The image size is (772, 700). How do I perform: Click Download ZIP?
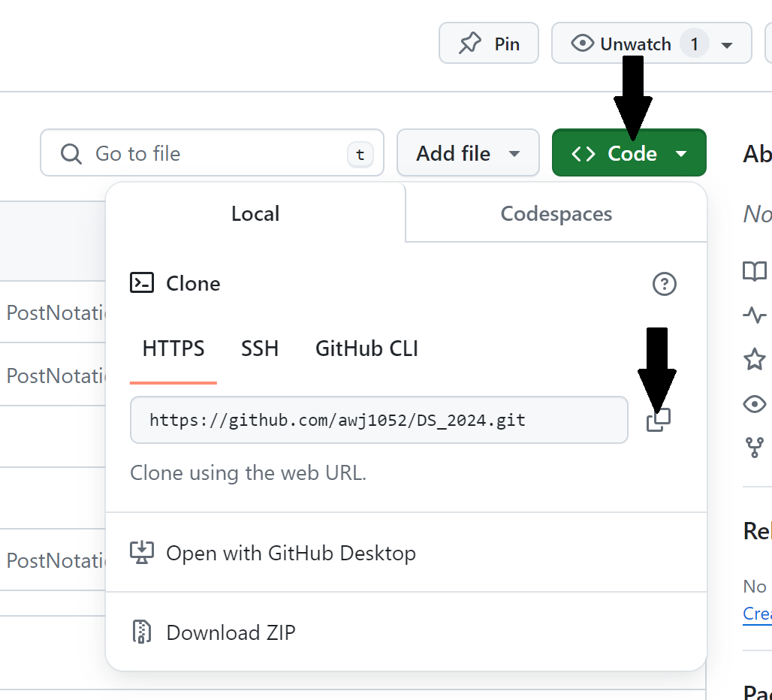(x=406, y=632)
